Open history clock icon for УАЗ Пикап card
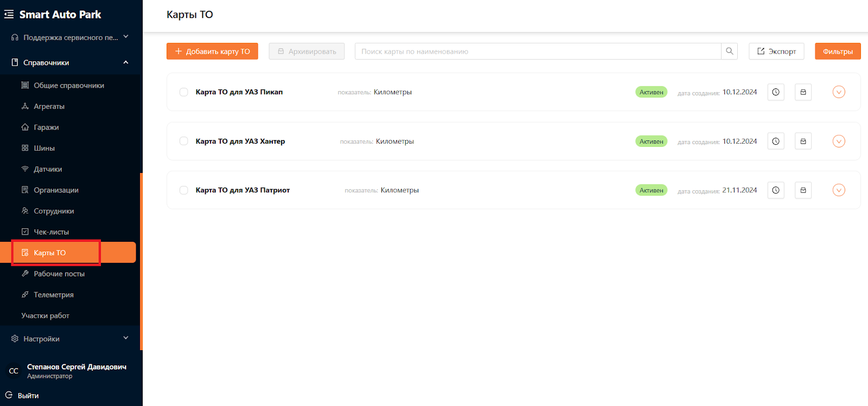 [776, 92]
